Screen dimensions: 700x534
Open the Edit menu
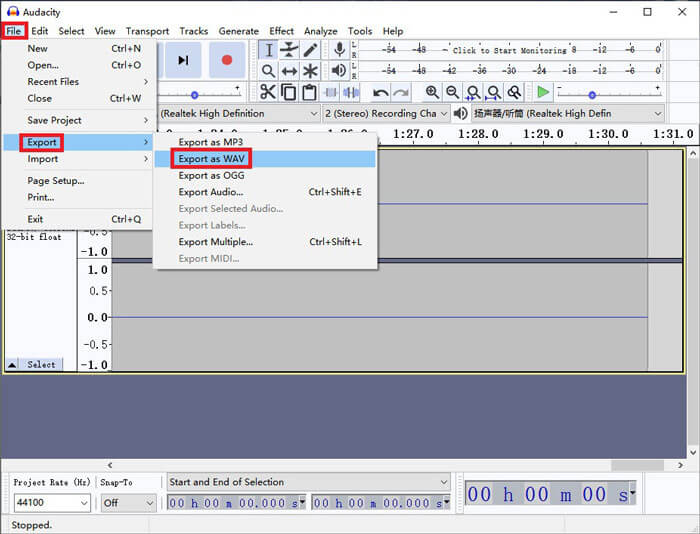click(x=39, y=31)
